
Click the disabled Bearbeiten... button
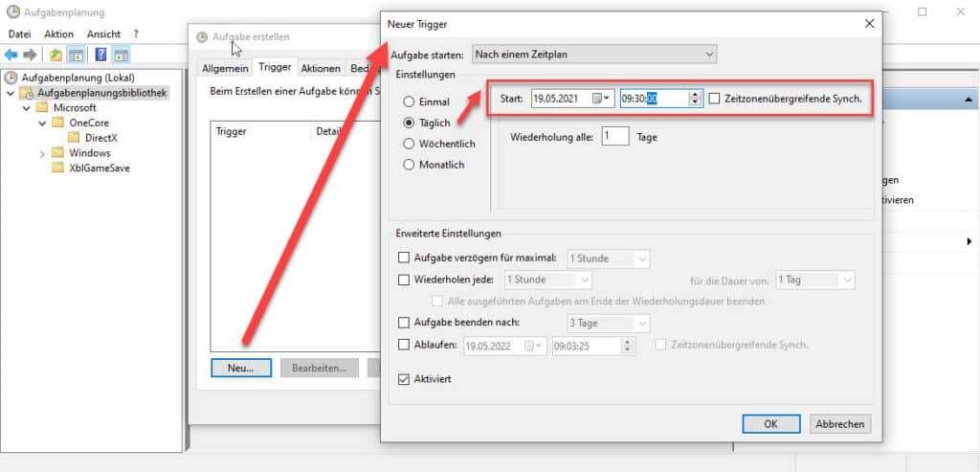click(x=320, y=369)
